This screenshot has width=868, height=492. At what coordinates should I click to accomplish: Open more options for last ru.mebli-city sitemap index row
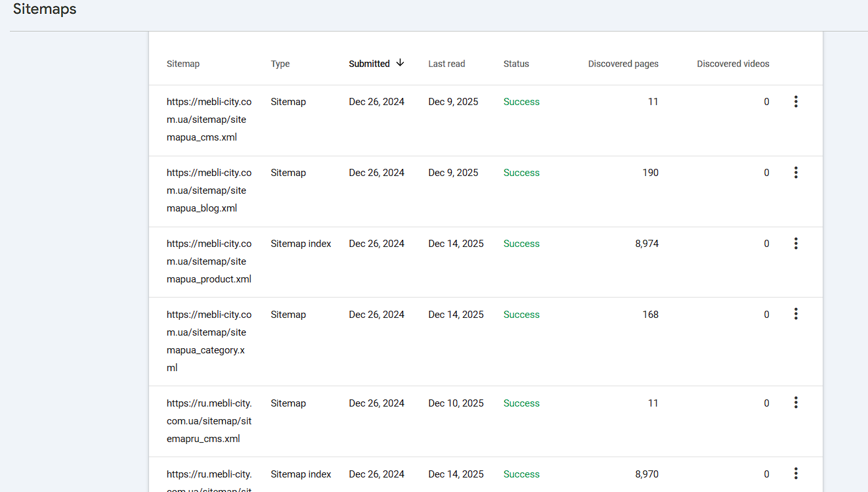796,474
